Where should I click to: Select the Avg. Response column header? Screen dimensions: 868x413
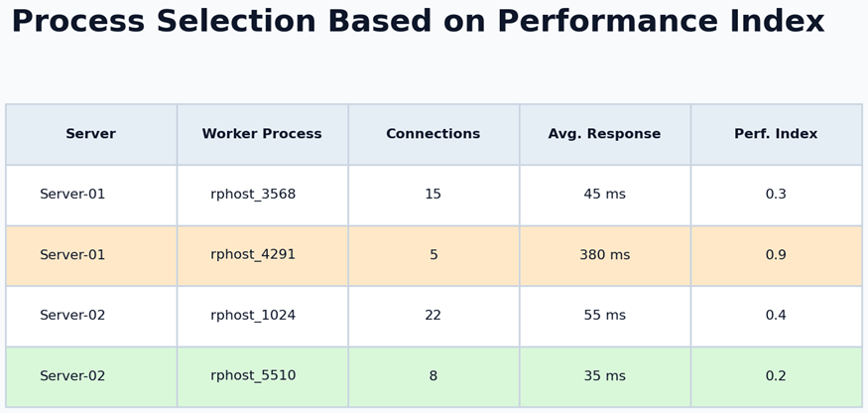tap(604, 134)
